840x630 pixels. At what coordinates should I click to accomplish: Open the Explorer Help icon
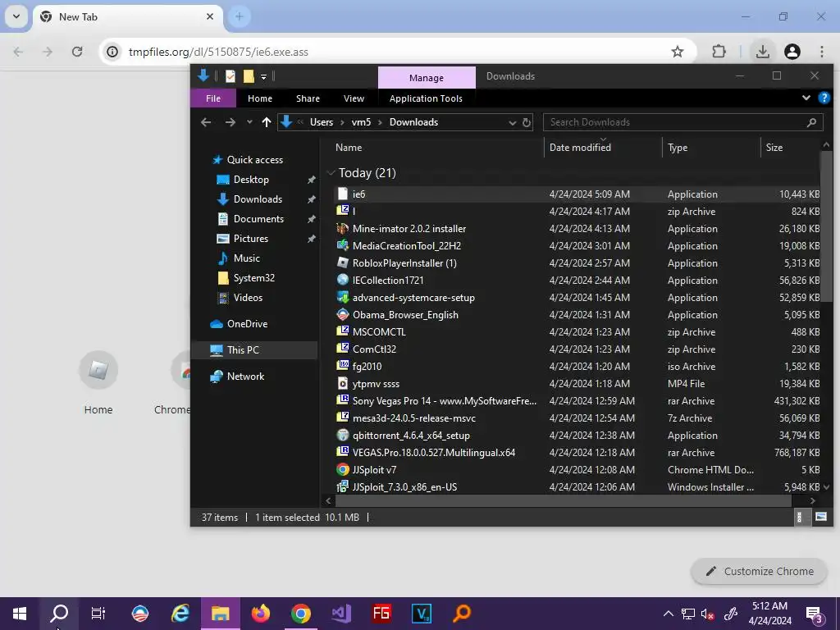tap(824, 98)
